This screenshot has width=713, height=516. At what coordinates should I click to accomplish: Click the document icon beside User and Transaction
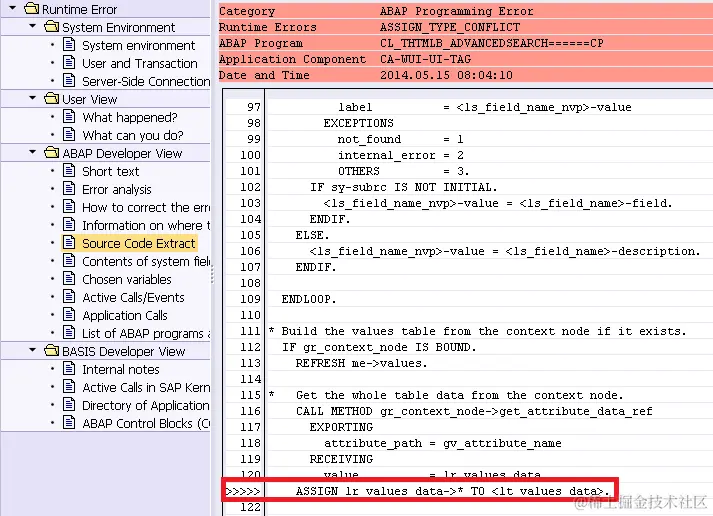(x=69, y=62)
